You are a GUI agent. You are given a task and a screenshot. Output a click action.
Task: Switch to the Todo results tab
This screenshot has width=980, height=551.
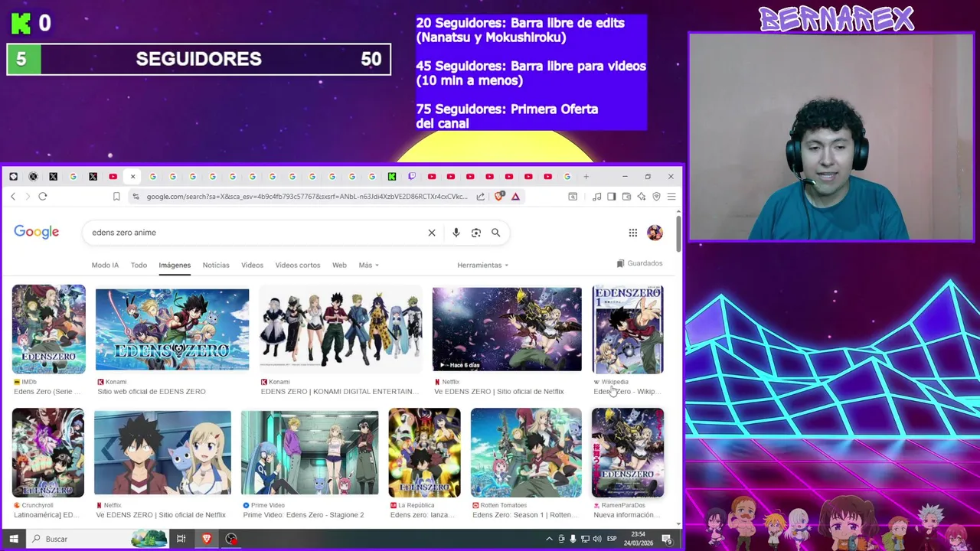(x=139, y=265)
